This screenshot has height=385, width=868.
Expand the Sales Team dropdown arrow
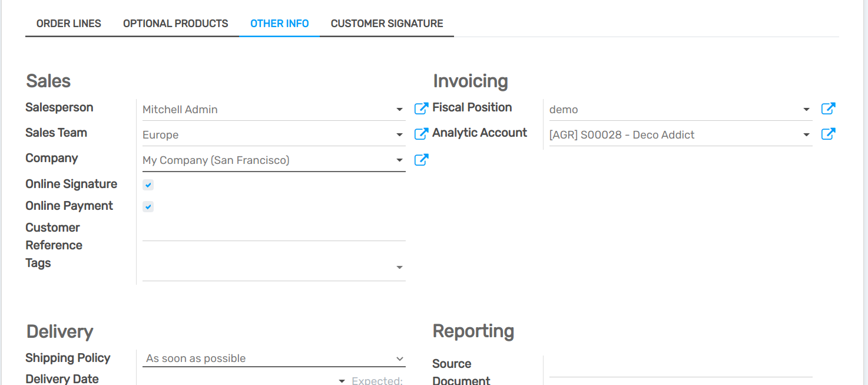click(x=399, y=135)
